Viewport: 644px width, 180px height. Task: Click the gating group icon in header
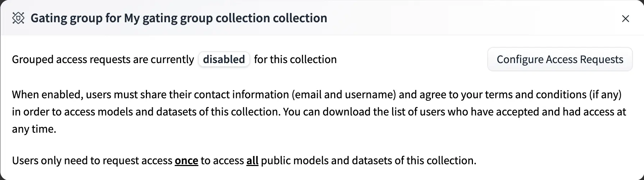pyautogui.click(x=18, y=18)
